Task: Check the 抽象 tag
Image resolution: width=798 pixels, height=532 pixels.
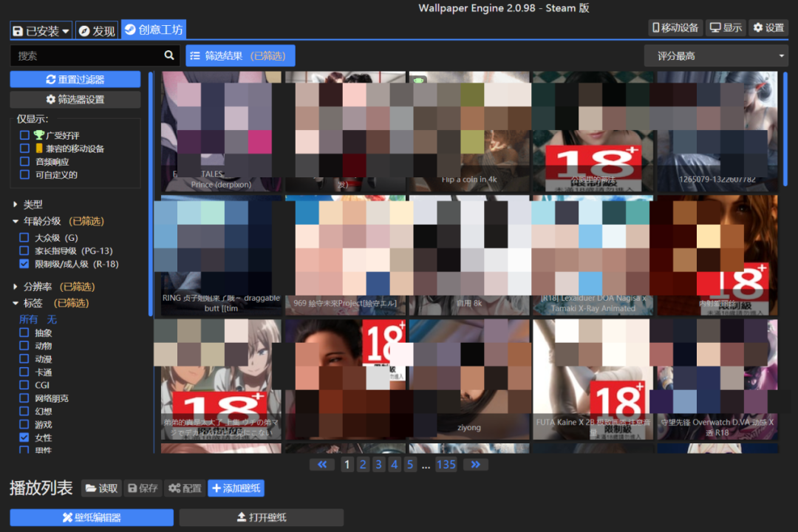Action: coord(24,332)
